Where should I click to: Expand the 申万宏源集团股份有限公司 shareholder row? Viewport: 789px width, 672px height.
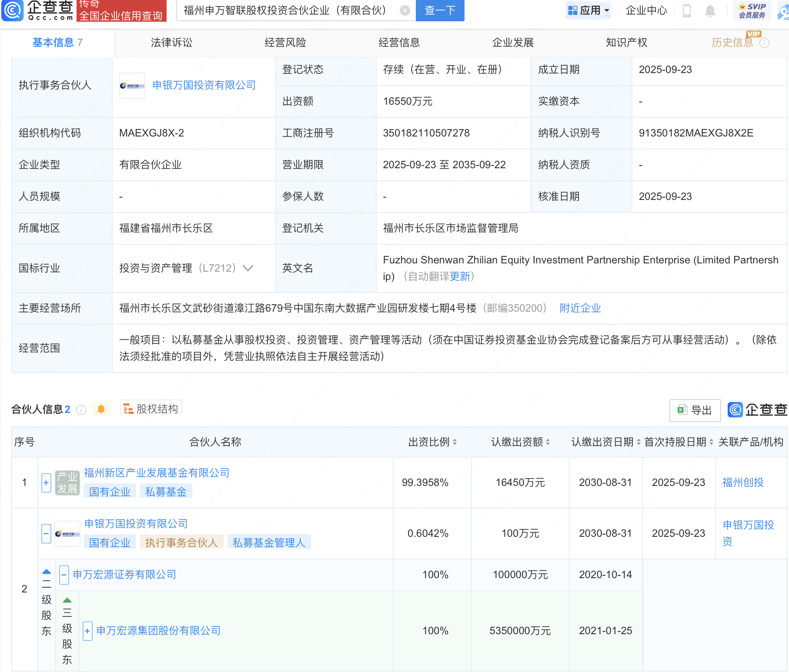(87, 631)
